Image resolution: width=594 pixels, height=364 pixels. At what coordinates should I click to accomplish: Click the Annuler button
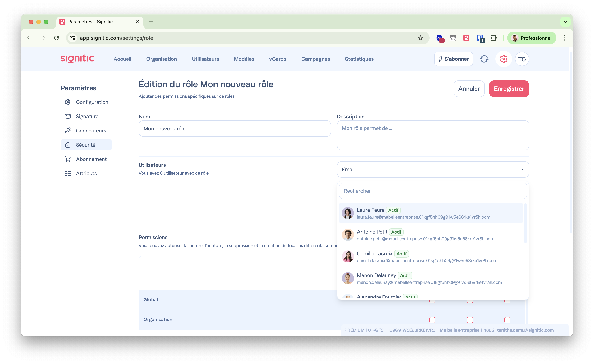[x=469, y=89]
